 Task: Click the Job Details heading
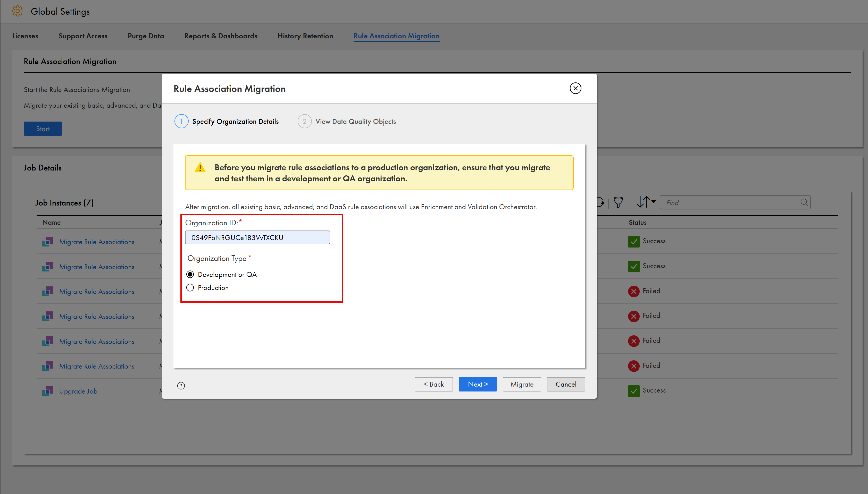pyautogui.click(x=43, y=168)
